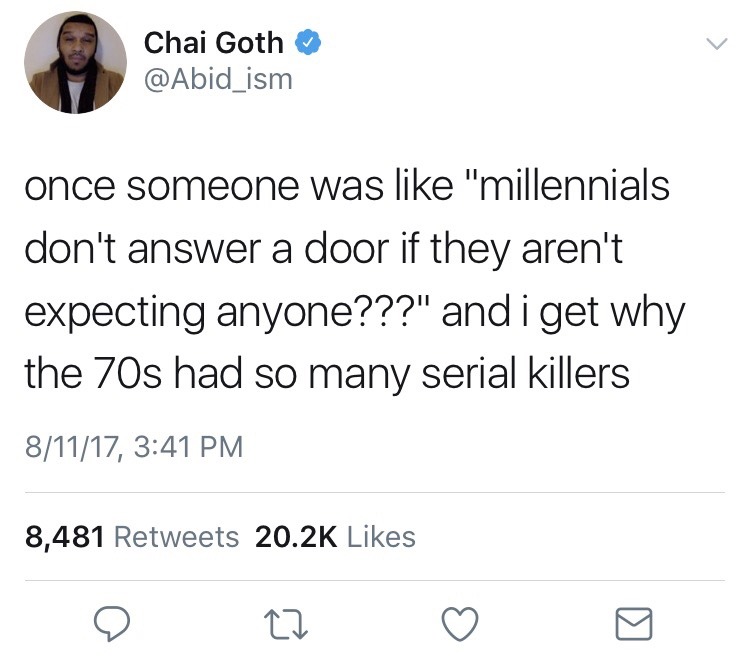Send tweet via the envelope message icon
750x659 pixels.
point(635,623)
